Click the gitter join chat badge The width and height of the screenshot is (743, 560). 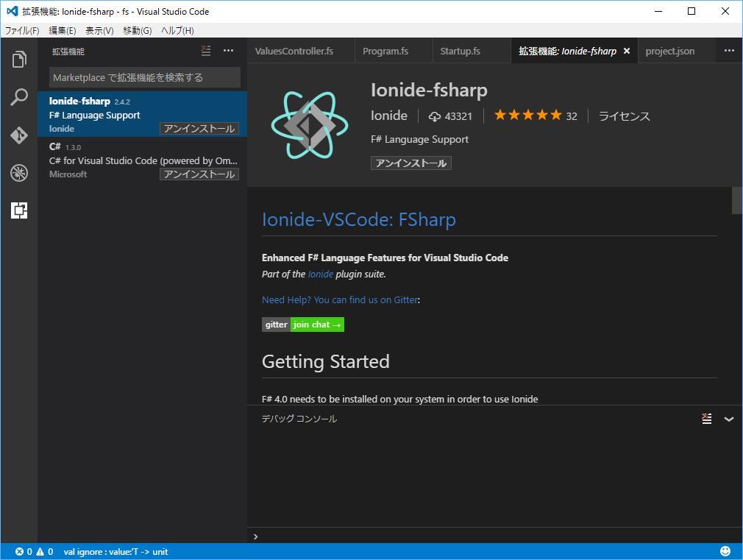coord(303,325)
